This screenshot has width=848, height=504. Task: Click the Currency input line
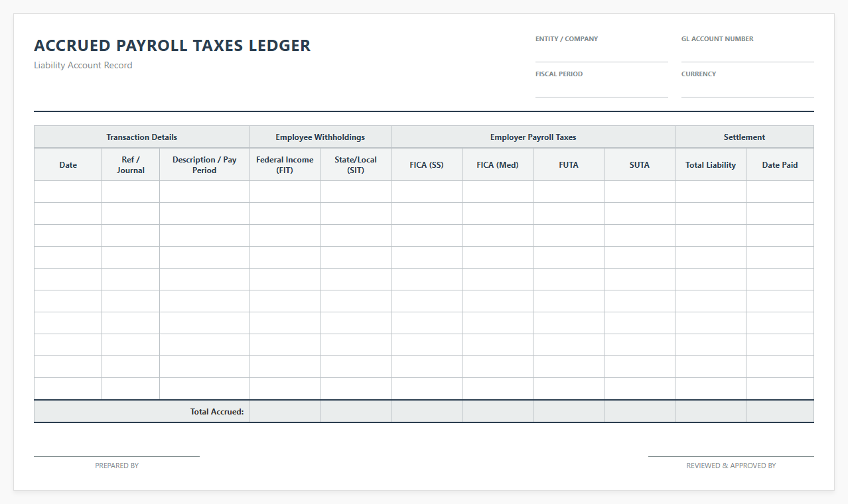[x=747, y=90]
